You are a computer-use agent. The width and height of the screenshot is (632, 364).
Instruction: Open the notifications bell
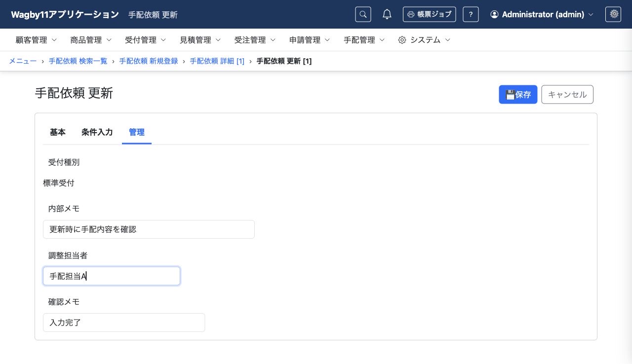[x=387, y=14]
